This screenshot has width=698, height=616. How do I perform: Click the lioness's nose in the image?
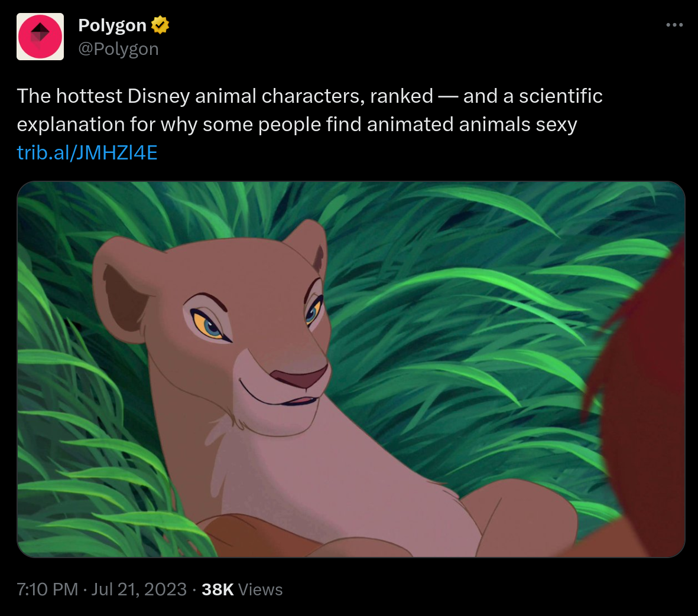(298, 378)
